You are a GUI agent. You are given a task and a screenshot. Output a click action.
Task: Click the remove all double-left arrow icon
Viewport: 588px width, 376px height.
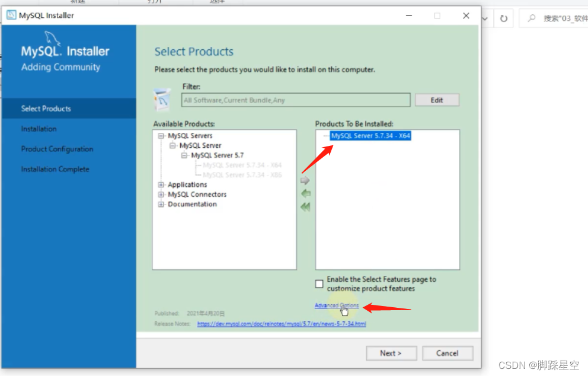(x=305, y=207)
